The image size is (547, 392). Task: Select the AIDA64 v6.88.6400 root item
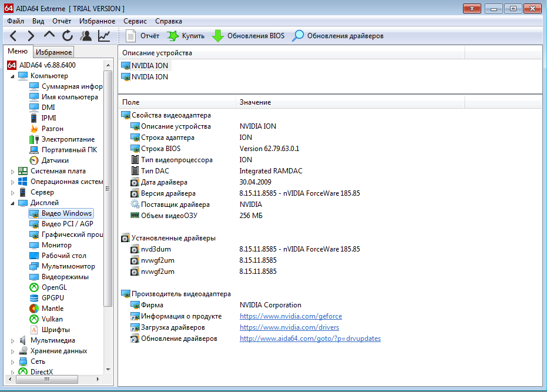coord(42,65)
